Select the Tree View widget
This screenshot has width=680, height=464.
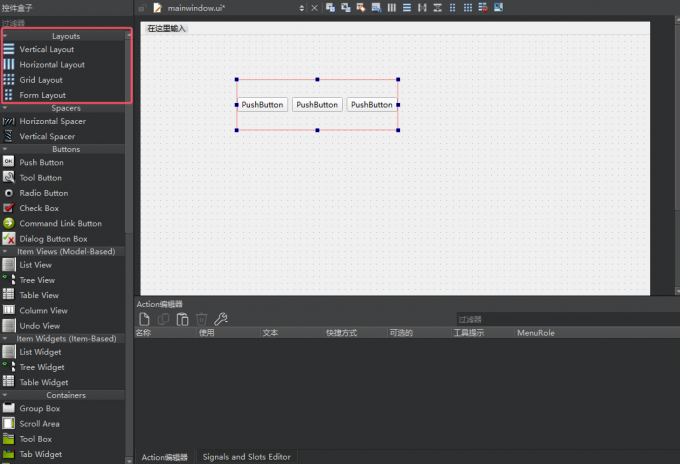37,280
